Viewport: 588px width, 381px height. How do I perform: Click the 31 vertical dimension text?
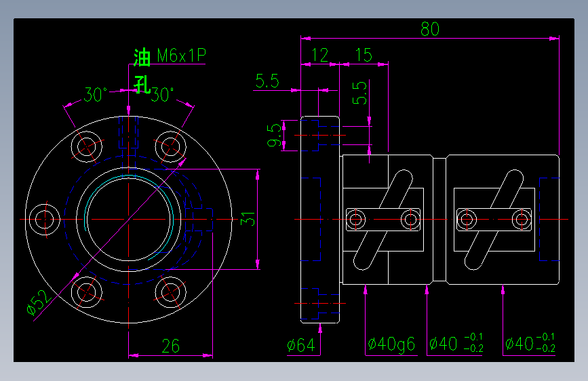point(248,218)
